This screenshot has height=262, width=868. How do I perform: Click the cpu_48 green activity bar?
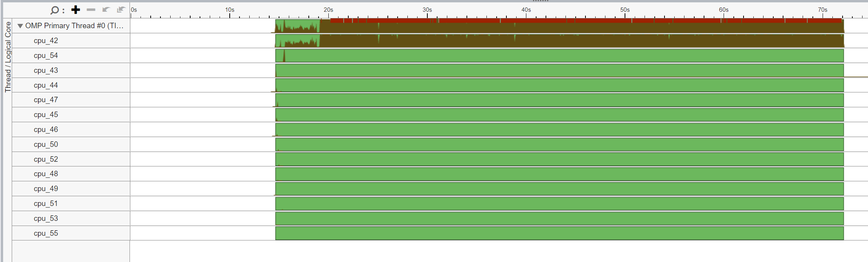tap(560, 174)
